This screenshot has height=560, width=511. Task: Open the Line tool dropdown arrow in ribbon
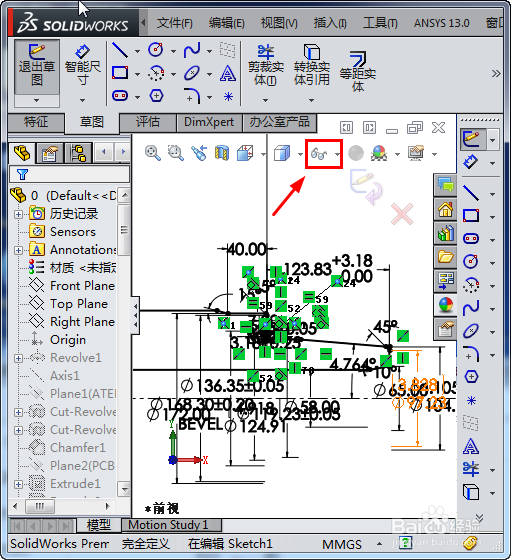pyautogui.click(x=137, y=51)
